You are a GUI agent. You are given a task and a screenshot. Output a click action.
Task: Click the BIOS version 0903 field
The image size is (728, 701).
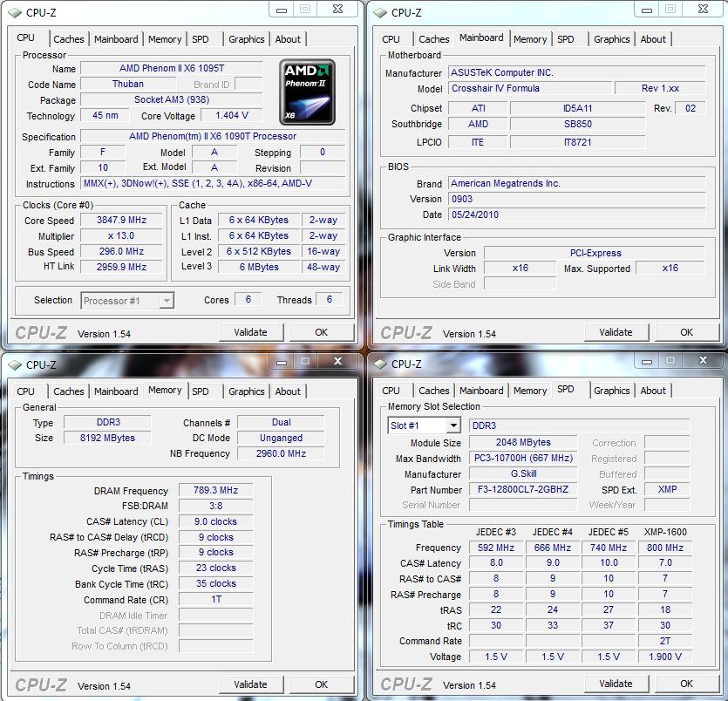point(576,199)
